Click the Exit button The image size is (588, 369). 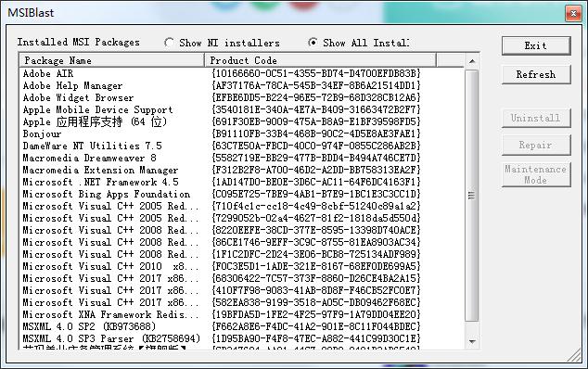[x=536, y=45]
